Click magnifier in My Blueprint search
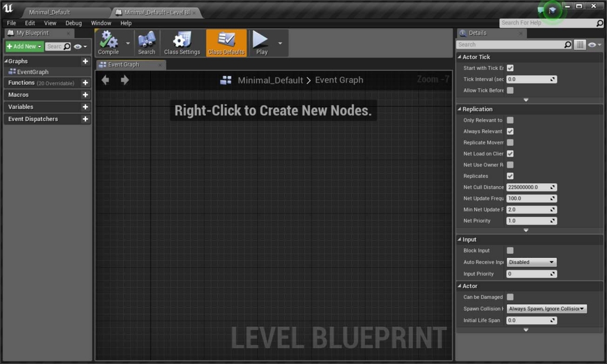The width and height of the screenshot is (607, 364). point(67,46)
